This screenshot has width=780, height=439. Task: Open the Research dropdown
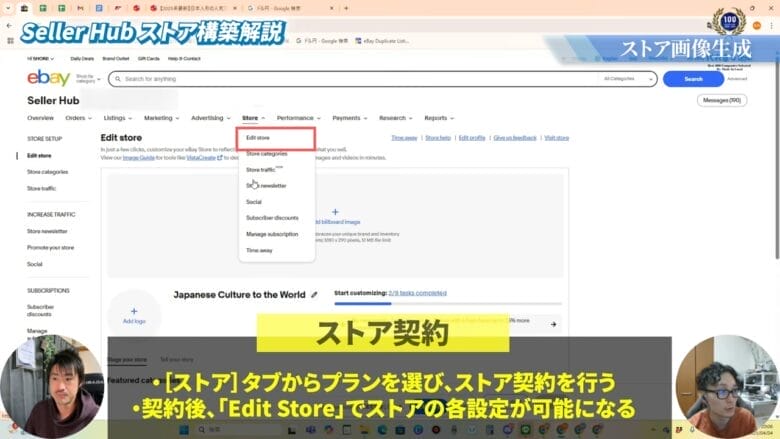coord(395,118)
